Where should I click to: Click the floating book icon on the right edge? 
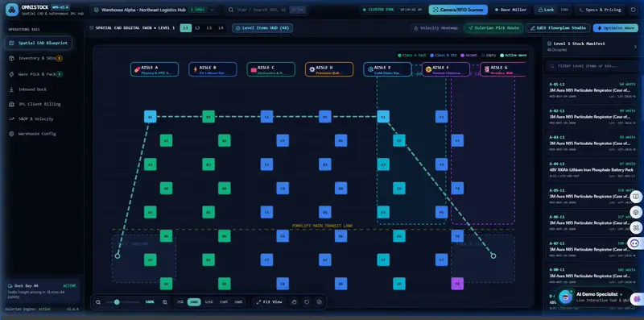636,197
